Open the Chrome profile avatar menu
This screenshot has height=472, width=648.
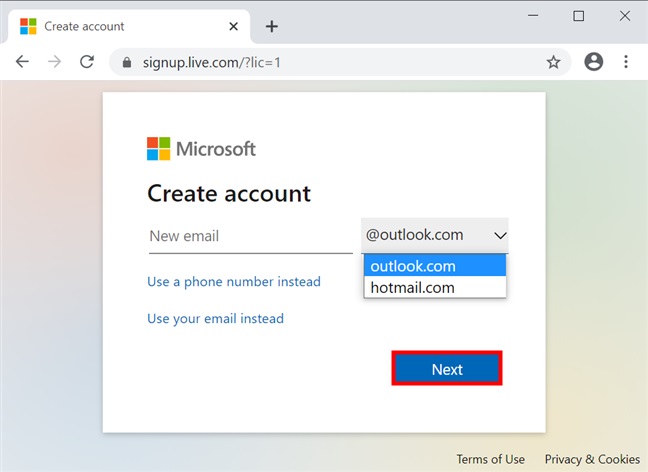point(594,62)
